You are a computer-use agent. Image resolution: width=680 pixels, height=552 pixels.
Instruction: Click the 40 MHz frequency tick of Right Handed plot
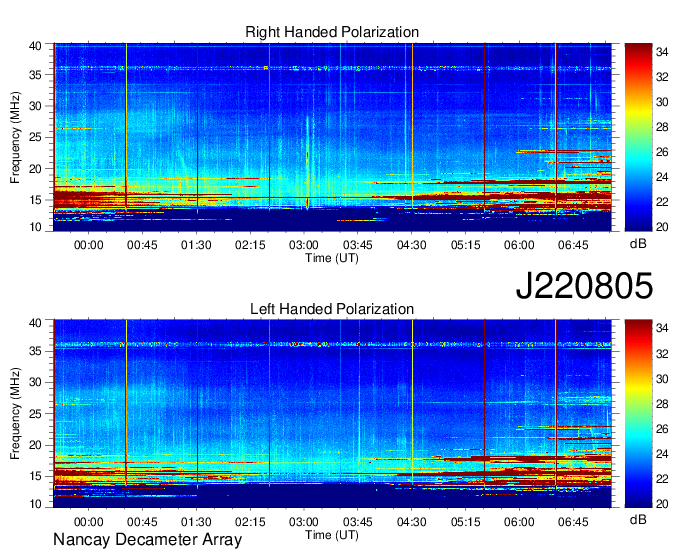coord(36,46)
